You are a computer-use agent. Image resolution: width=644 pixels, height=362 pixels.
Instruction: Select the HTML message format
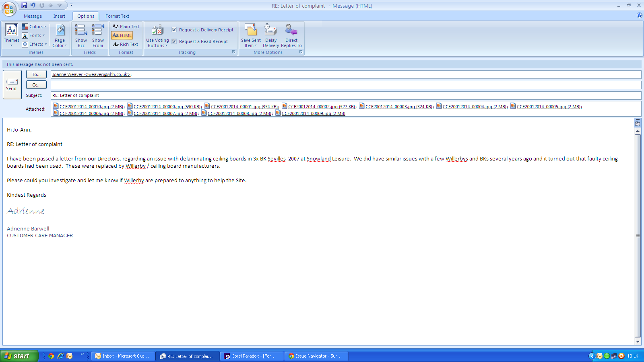(x=122, y=35)
